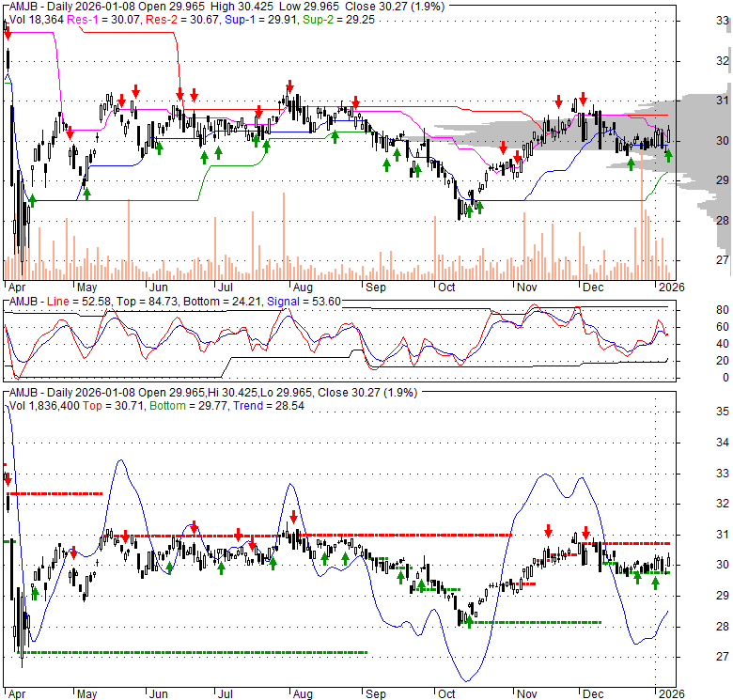Screen dimensions: 733x700
Task: Click the '20' level on the oscillator axis
Action: 723,361
